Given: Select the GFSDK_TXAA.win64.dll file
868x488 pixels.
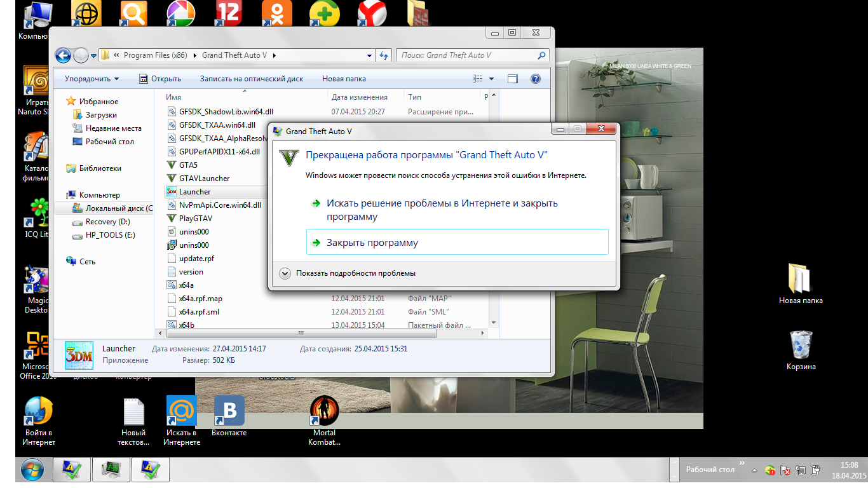Looking at the screenshot, I should (x=210, y=125).
